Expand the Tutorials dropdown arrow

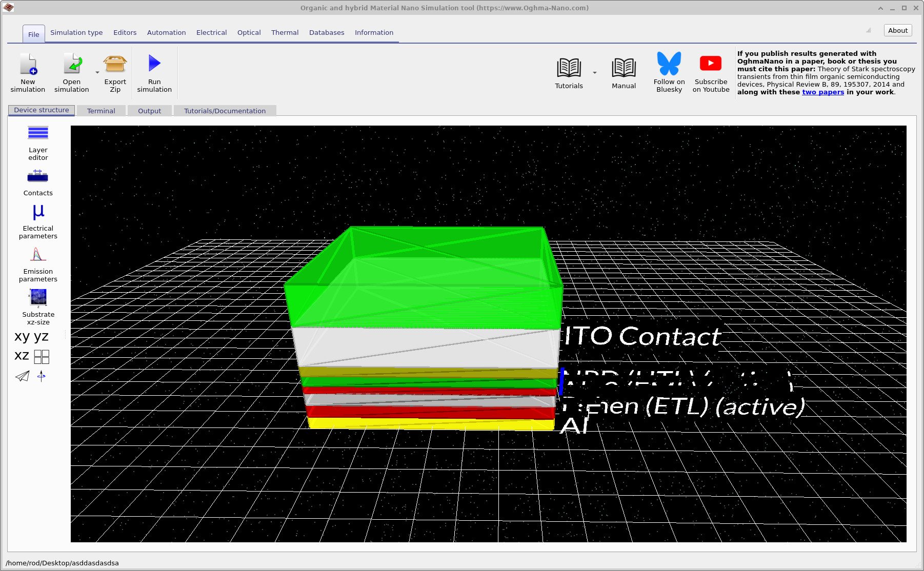(x=595, y=73)
